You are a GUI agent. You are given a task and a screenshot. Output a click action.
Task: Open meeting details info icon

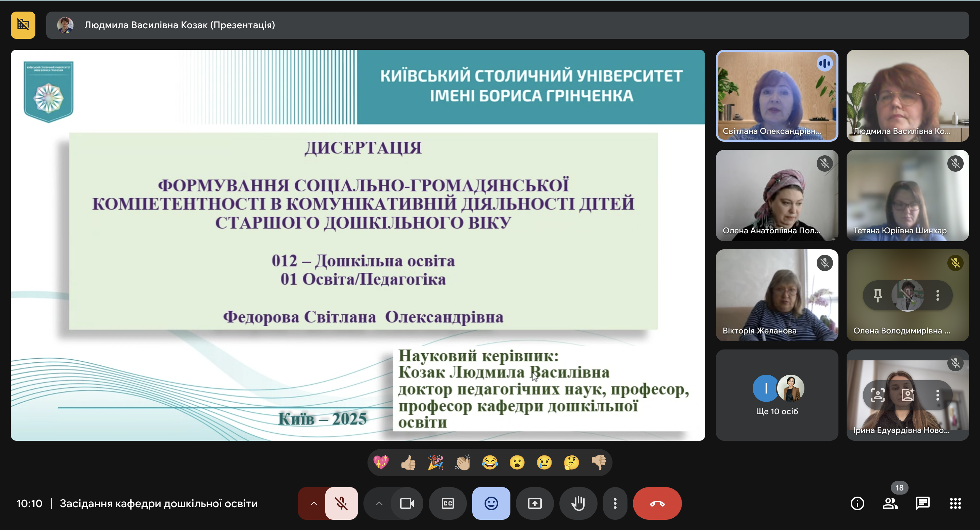pyautogui.click(x=857, y=503)
